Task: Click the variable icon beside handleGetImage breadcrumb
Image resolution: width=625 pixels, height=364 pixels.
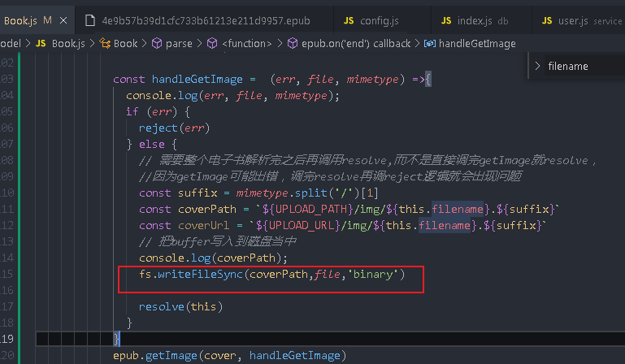Action: [430, 43]
